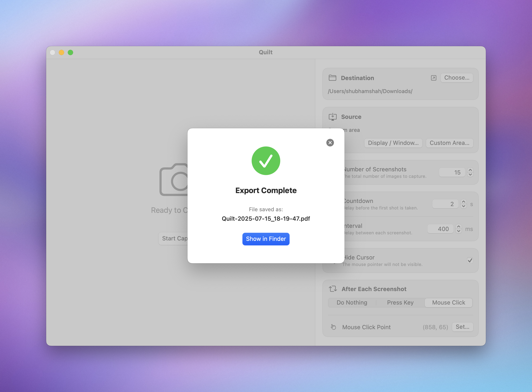Minimize Quilt window with yellow button

pos(61,52)
